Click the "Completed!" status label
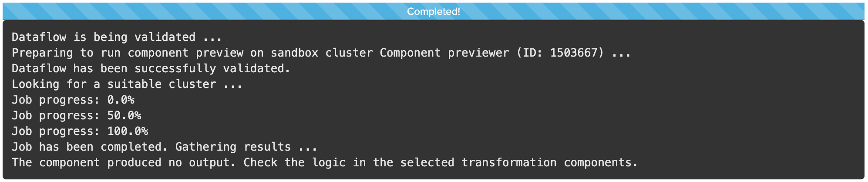This screenshot has width=868, height=182. [433, 11]
